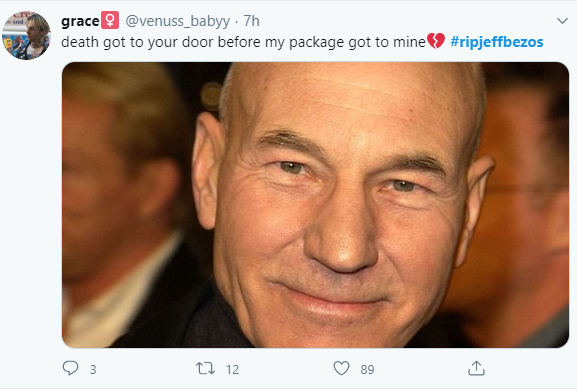Like the tweet with the heart icon

pos(341,368)
